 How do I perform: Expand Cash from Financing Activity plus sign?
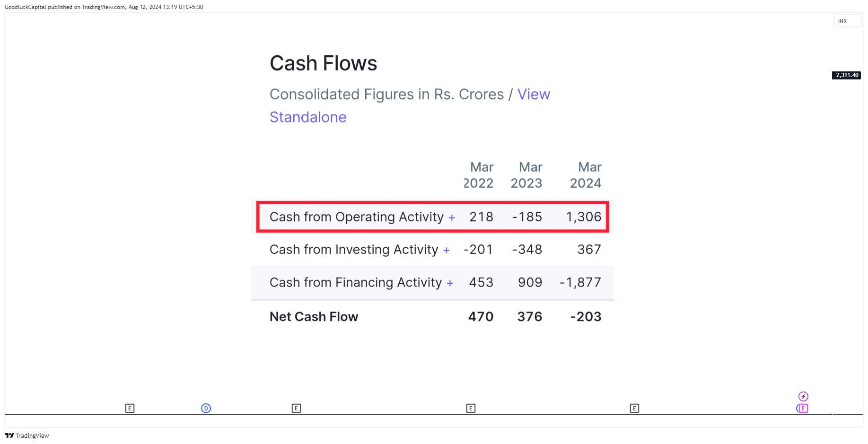coord(450,283)
